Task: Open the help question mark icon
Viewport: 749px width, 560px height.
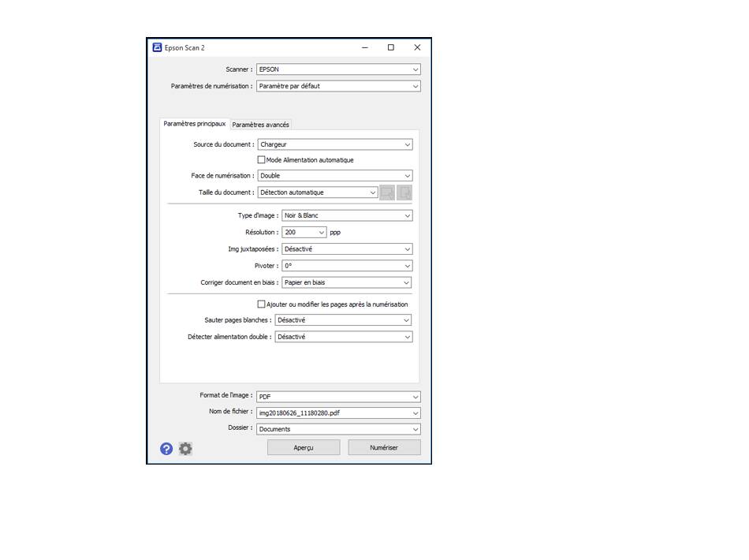Action: point(166,449)
